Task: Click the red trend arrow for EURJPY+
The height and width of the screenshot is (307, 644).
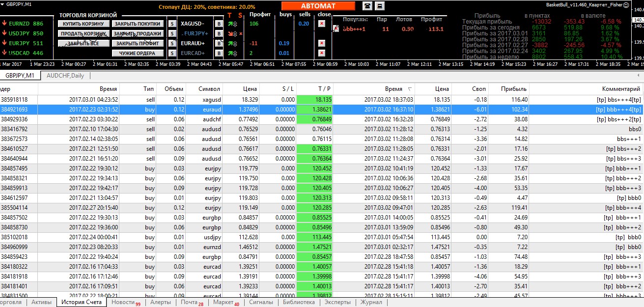Action: click(231, 33)
